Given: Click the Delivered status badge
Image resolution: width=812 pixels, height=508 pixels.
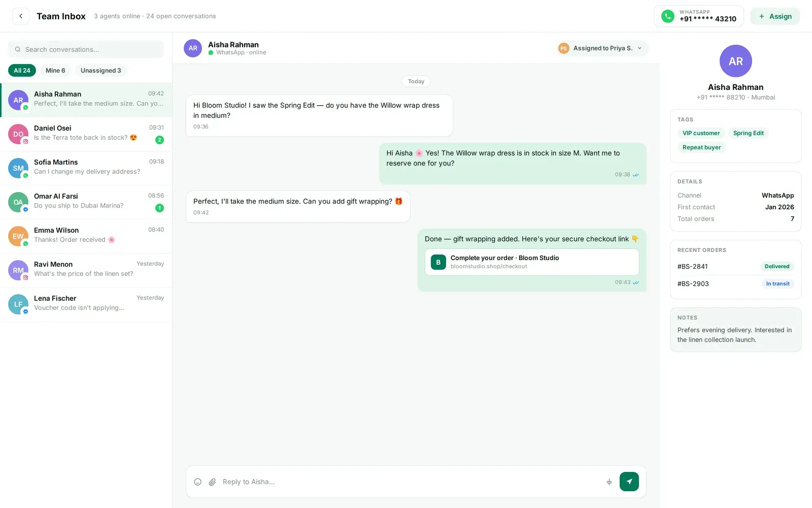Looking at the screenshot, I should 777,266.
